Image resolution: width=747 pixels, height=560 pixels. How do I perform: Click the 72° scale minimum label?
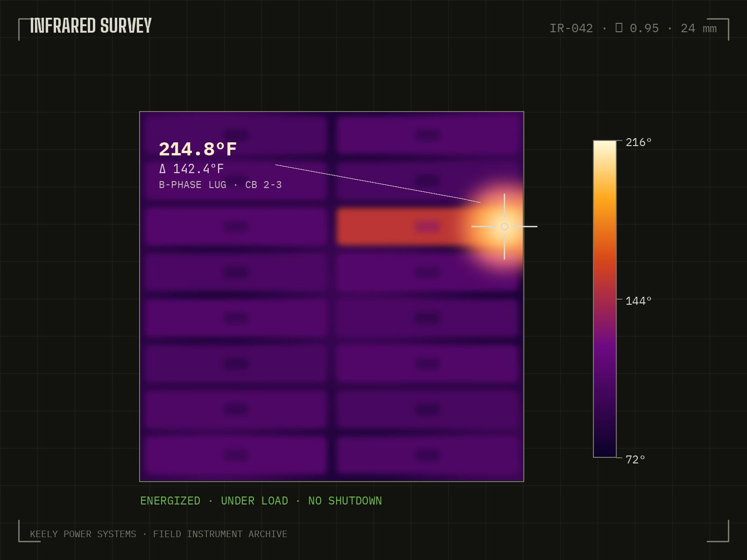coord(635,460)
